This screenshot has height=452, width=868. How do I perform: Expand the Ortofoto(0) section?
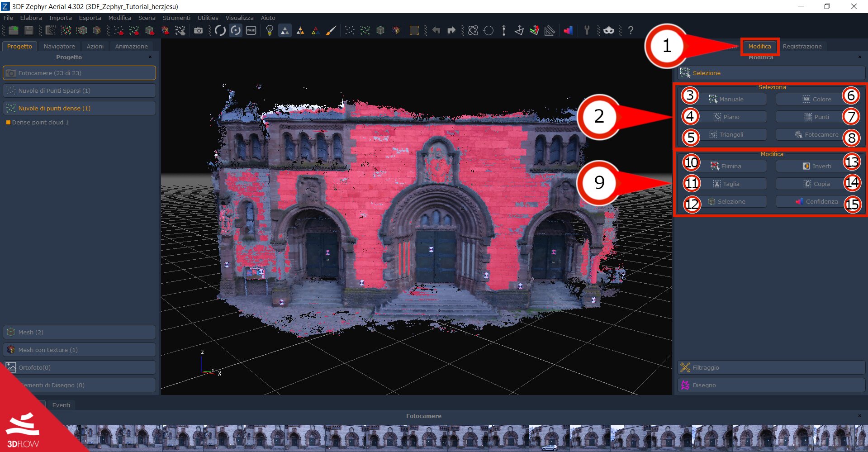click(x=80, y=367)
